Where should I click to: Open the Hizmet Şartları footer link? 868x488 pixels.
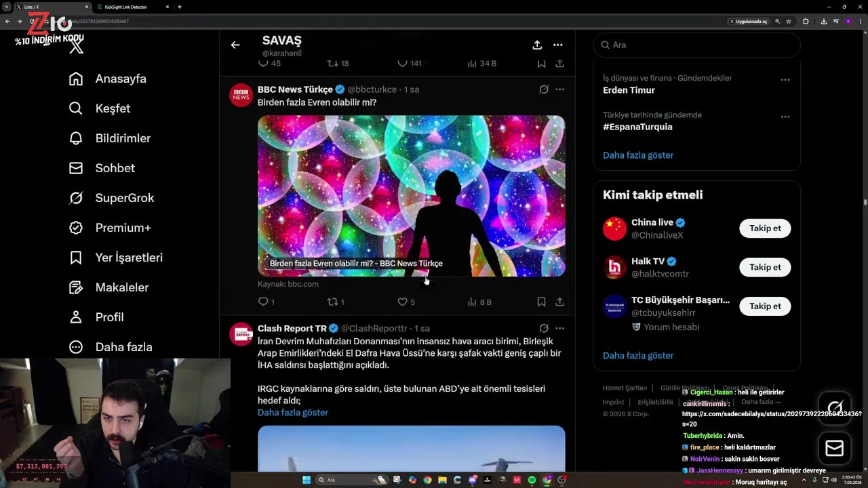click(x=625, y=388)
